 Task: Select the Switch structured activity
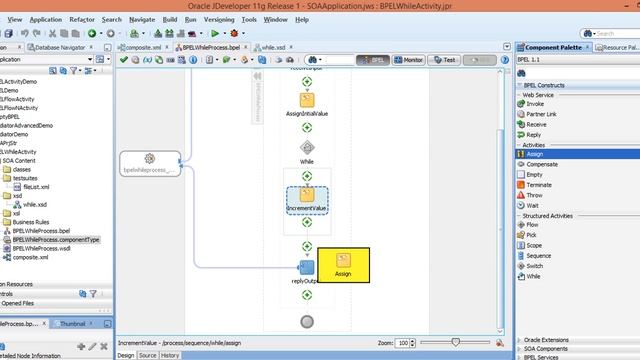[530, 266]
